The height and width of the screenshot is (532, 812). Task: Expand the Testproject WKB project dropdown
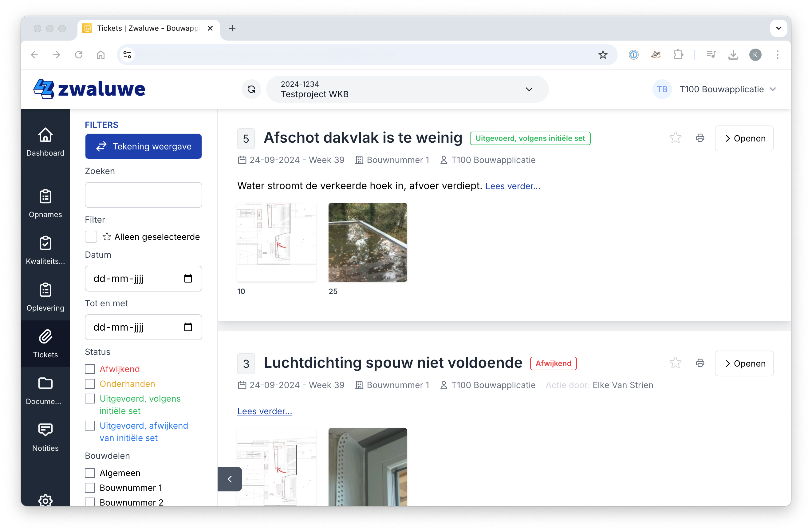(x=407, y=89)
